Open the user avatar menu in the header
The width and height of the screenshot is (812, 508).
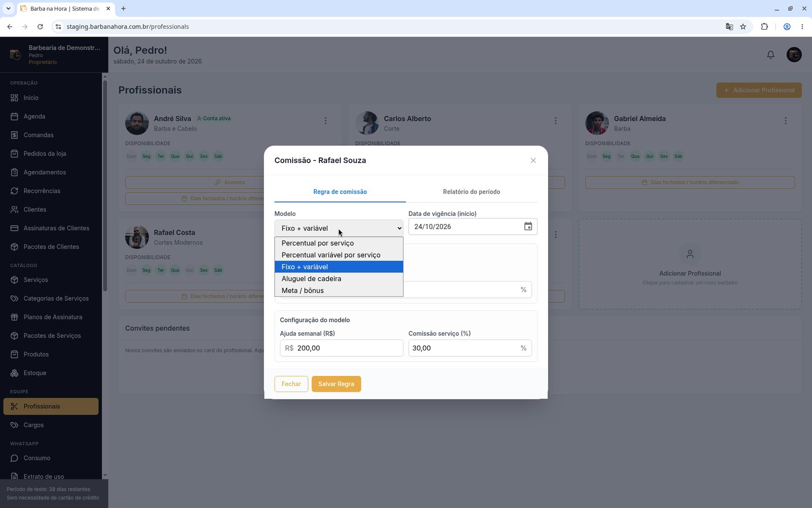click(794, 55)
